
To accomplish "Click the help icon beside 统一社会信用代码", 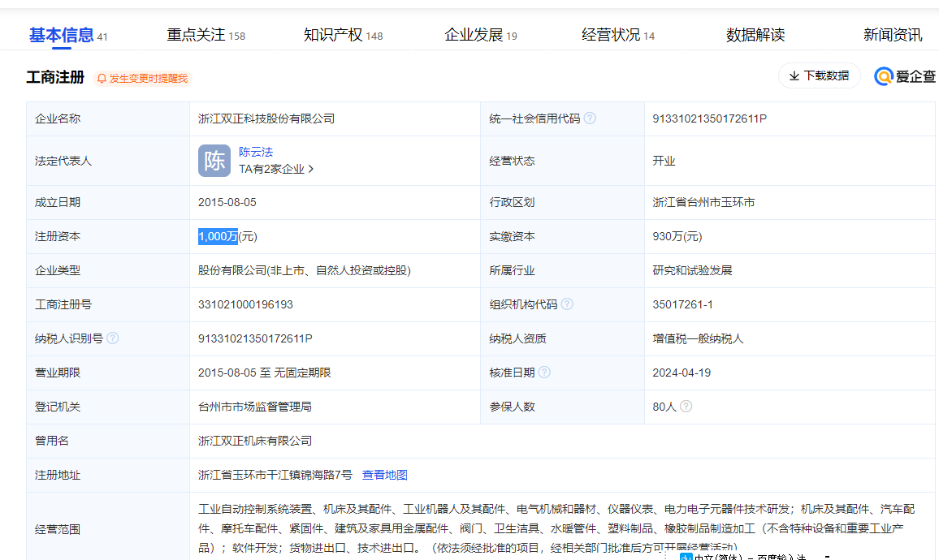I will click(x=590, y=118).
